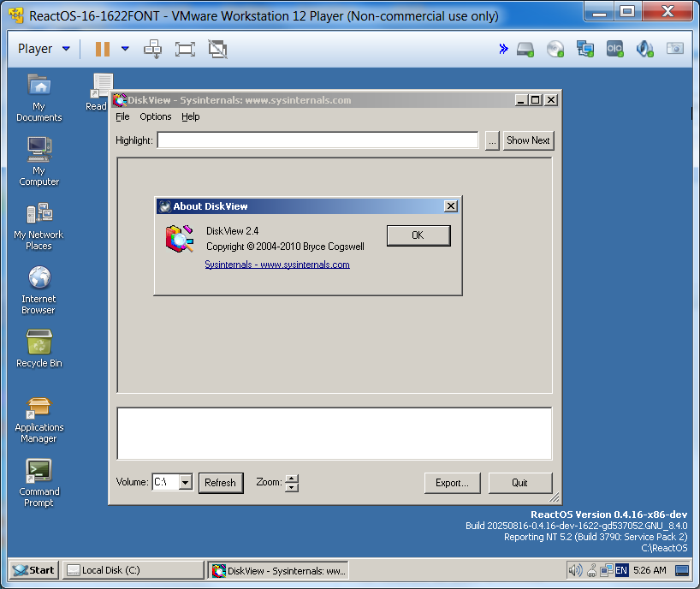Click the volume speaker tray icon
Screen dimensions: 700x589
pos(575,570)
